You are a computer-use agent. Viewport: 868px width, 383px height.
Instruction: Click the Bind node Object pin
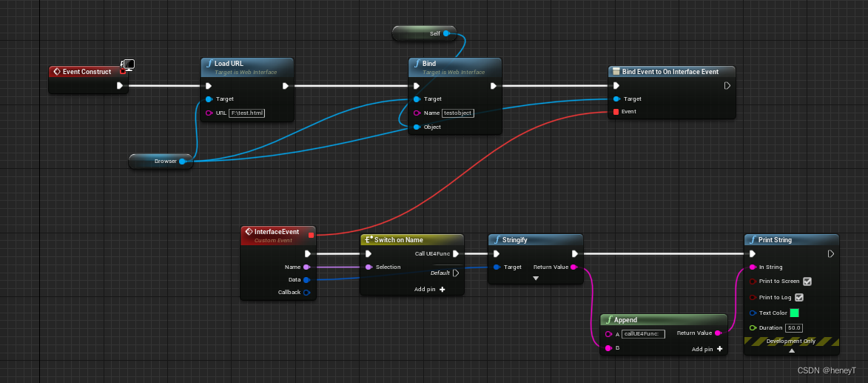click(x=417, y=127)
